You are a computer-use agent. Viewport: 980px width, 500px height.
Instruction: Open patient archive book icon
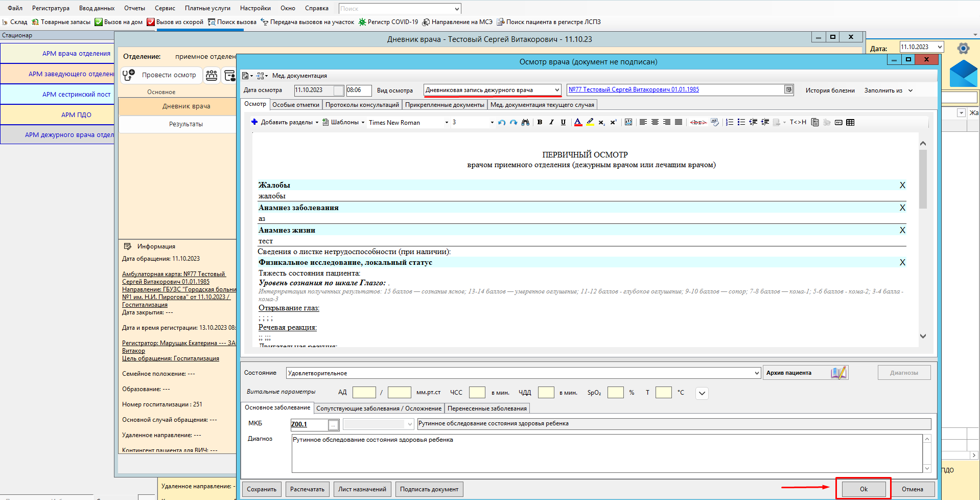pyautogui.click(x=838, y=373)
